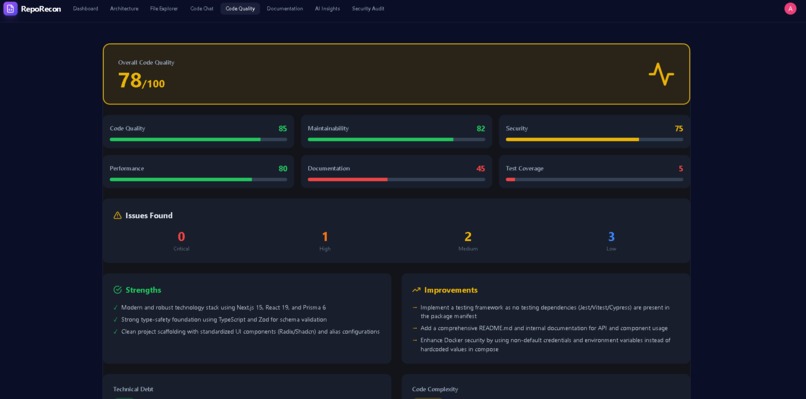The height and width of the screenshot is (399, 806).
Task: Click the RepoRecon logo icon
Action: [10, 9]
